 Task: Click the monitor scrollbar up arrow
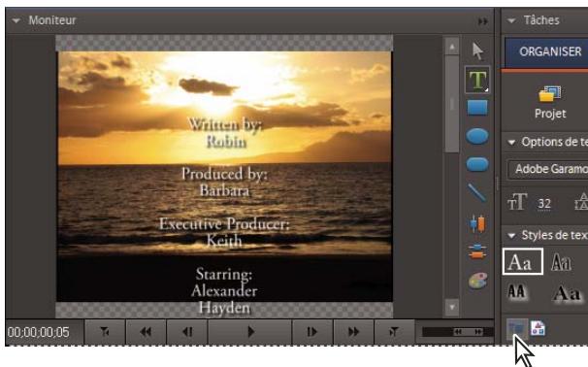(x=452, y=47)
